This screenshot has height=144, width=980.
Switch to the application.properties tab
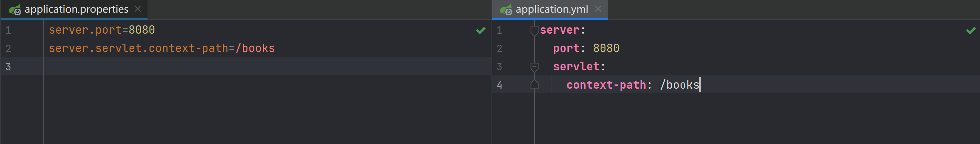coord(76,9)
